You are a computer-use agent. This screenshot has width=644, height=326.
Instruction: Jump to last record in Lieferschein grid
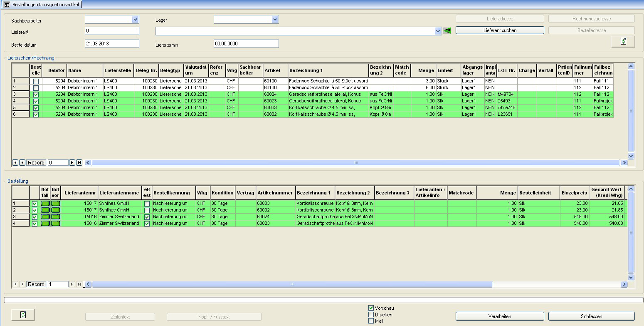click(79, 163)
